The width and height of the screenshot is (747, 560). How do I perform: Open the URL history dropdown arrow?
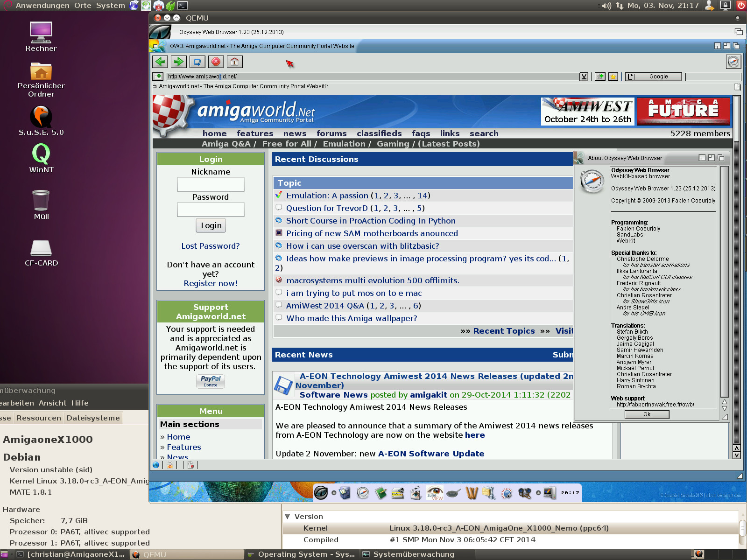584,77
